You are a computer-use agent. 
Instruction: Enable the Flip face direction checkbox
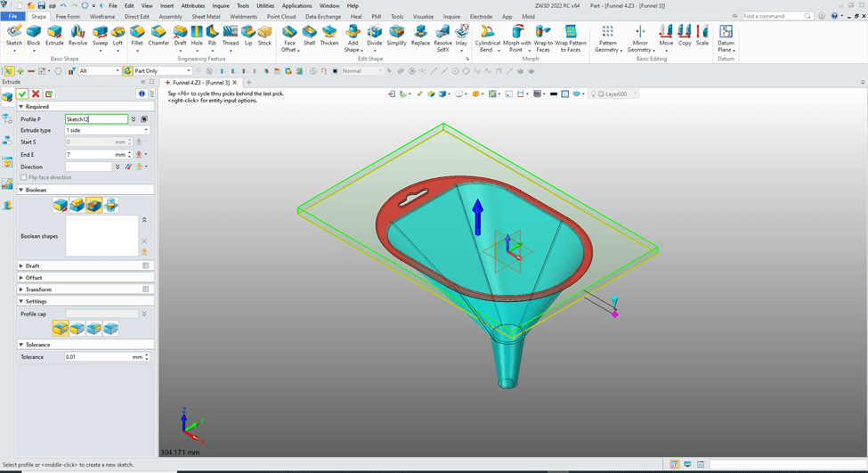pos(24,177)
